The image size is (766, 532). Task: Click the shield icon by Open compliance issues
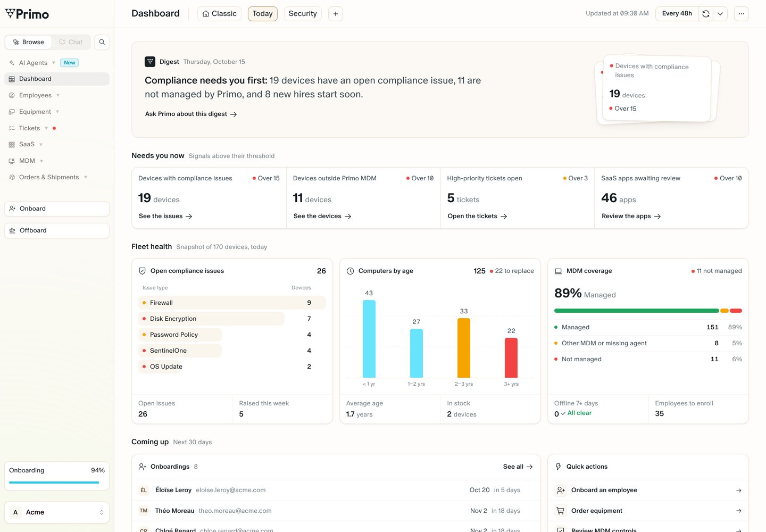click(x=142, y=271)
